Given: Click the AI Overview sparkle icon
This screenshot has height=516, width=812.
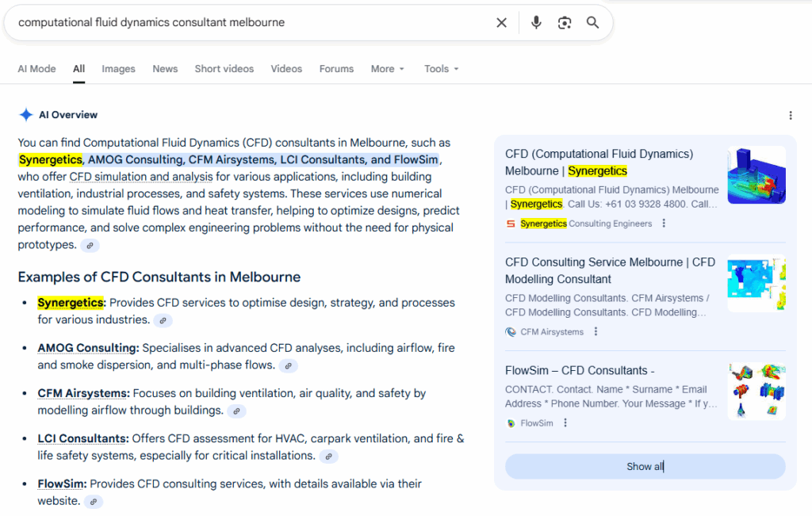Looking at the screenshot, I should click(27, 114).
